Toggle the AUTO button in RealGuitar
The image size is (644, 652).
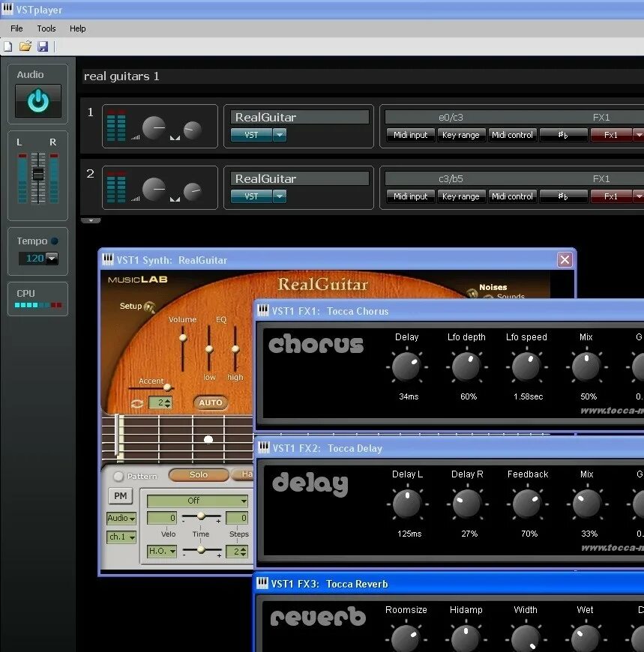pyautogui.click(x=211, y=402)
